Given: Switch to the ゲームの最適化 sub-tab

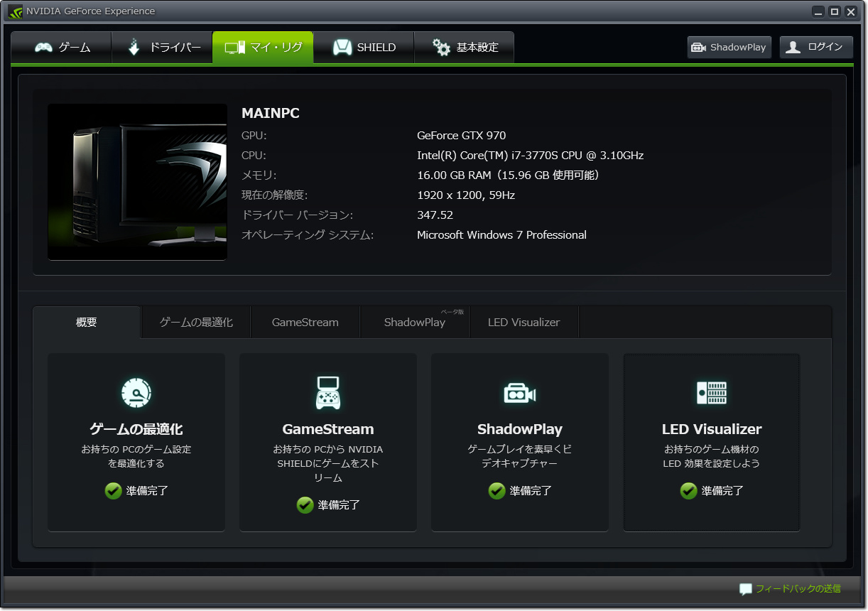Looking at the screenshot, I should click(196, 323).
